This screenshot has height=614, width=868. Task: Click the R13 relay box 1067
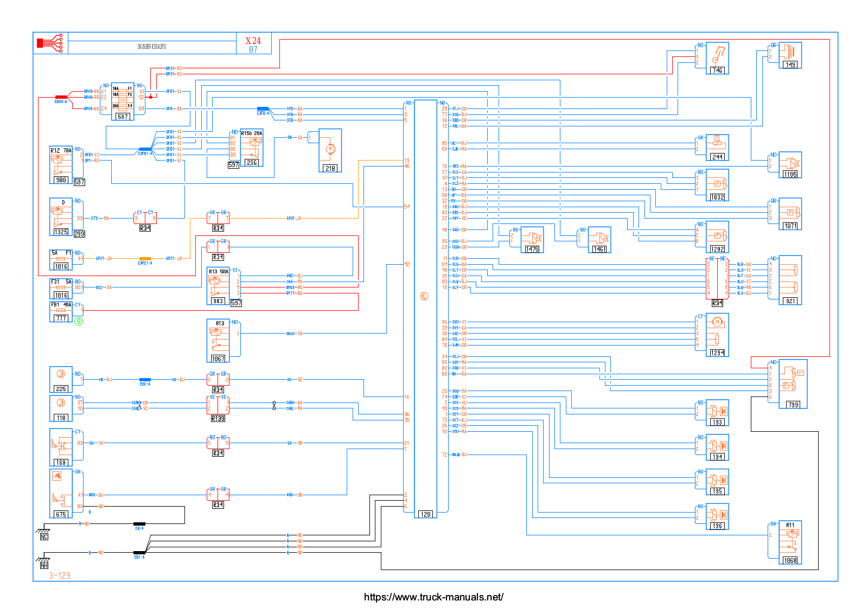click(x=218, y=341)
